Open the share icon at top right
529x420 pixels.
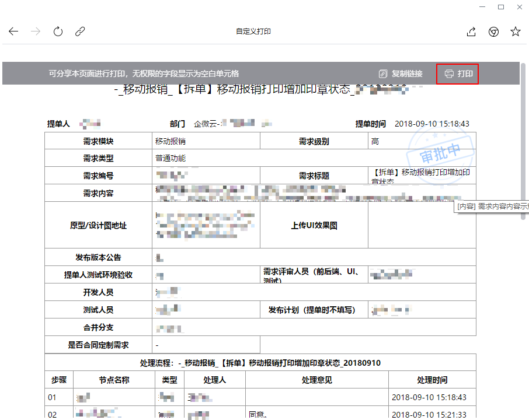coord(472,32)
